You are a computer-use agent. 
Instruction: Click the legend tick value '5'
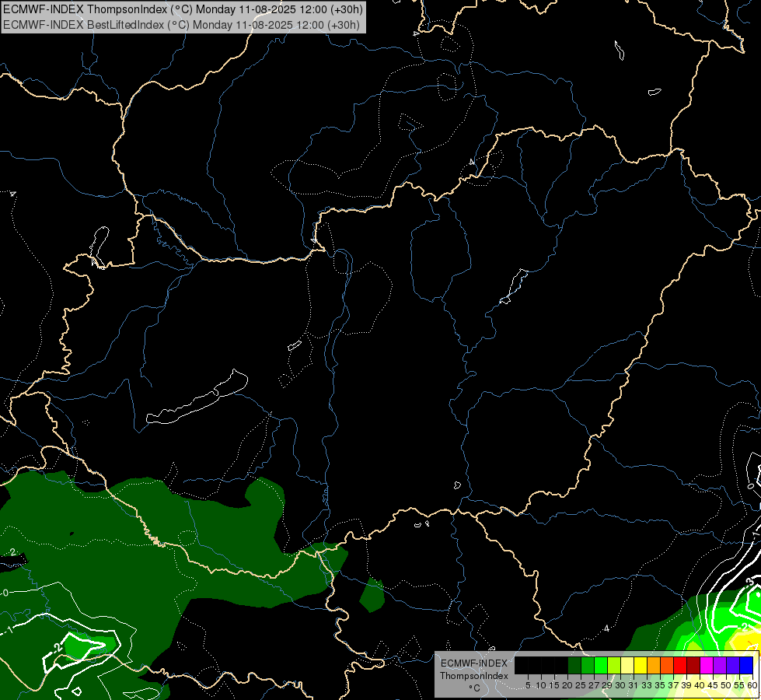click(528, 685)
